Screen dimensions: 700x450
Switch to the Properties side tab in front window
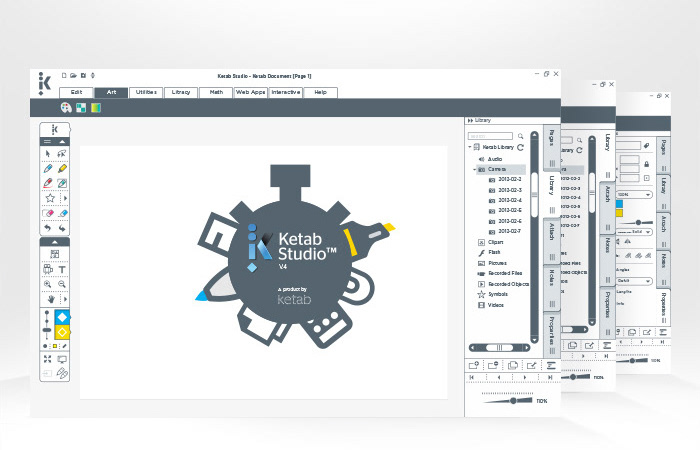point(552,333)
